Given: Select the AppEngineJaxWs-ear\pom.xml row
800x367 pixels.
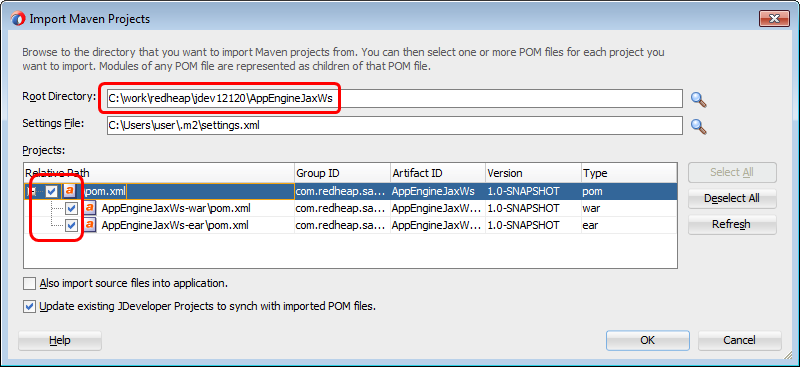Looking at the screenshot, I should pyautogui.click(x=351, y=225).
